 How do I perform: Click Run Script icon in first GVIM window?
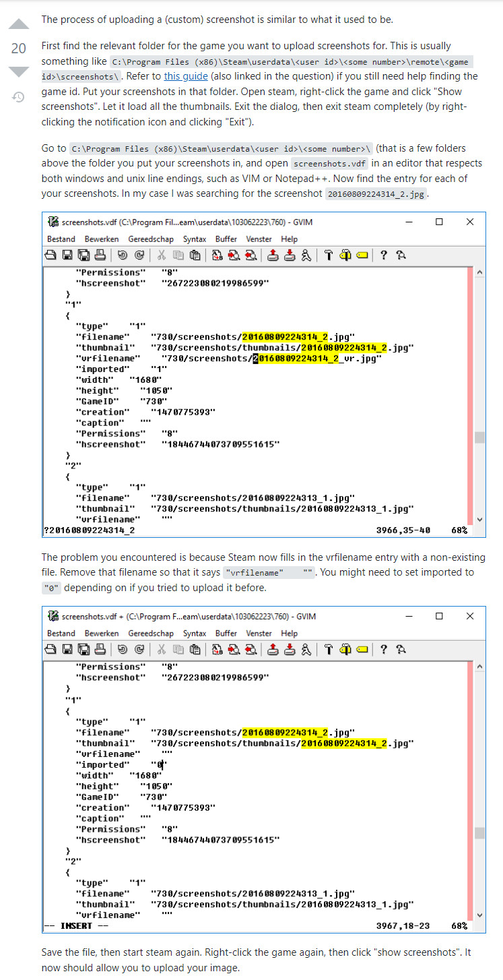tap(306, 255)
